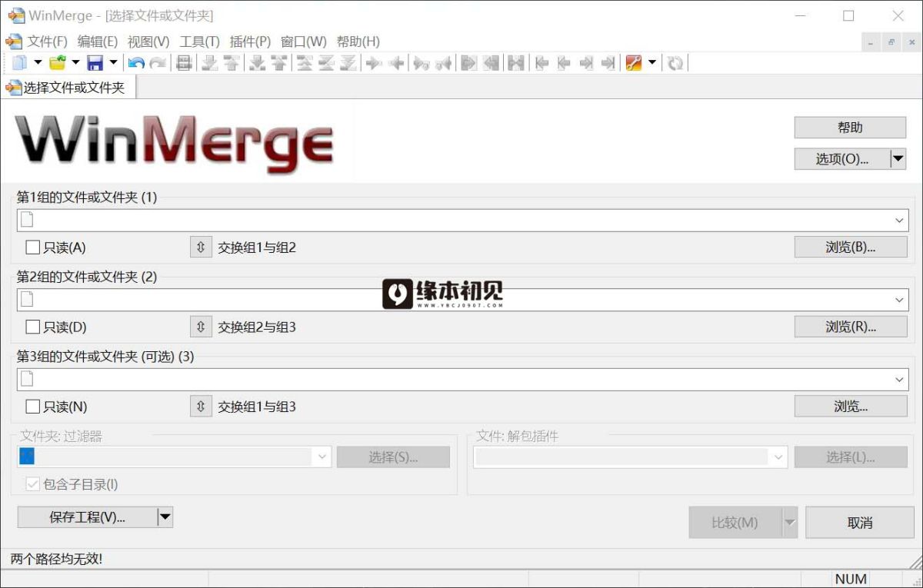Image resolution: width=923 pixels, height=588 pixels.
Task: Swap groups 1 and 3 with 交换组1与组3 button
Action: click(x=201, y=407)
